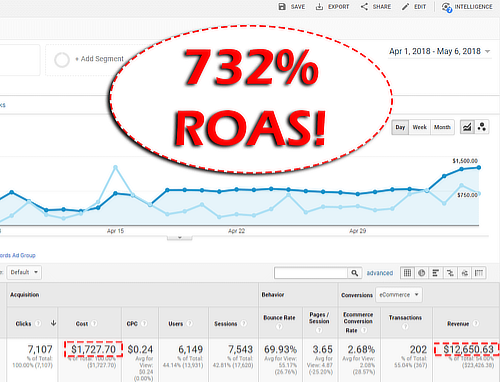Click the Acquisition group header

click(x=24, y=295)
